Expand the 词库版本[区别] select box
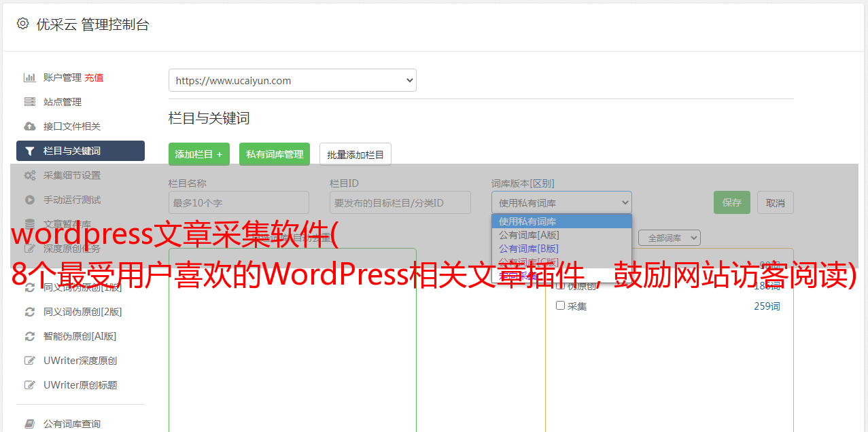Screen dimensions: 868x432 coord(561,202)
